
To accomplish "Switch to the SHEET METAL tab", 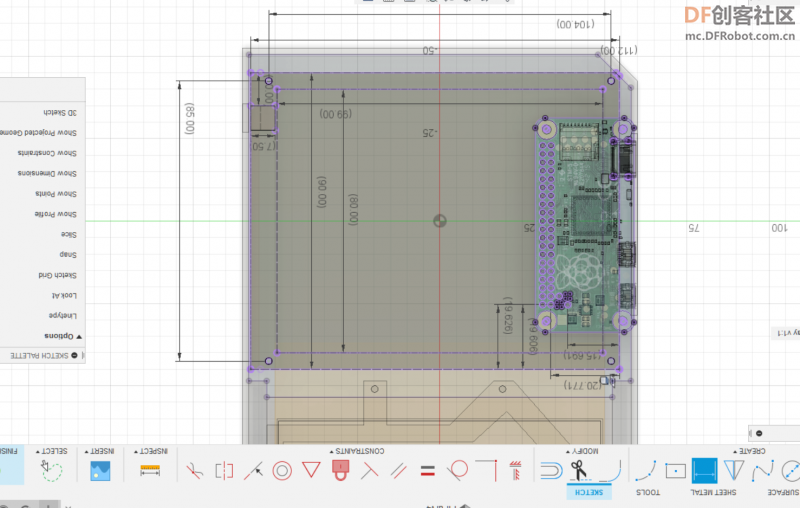I will (713, 492).
